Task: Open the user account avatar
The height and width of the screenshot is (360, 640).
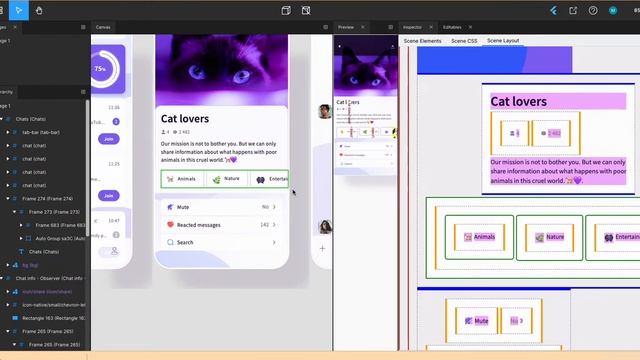Action: [613, 11]
